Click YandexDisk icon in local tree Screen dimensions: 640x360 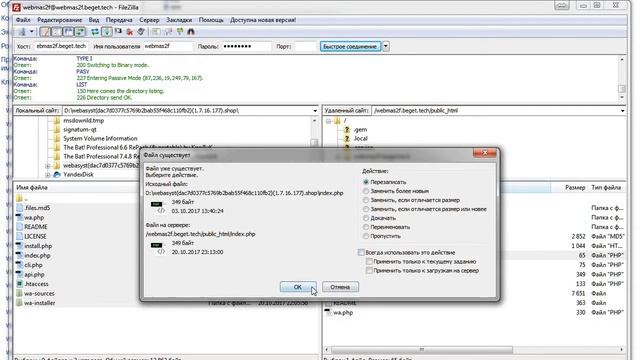pos(57,174)
